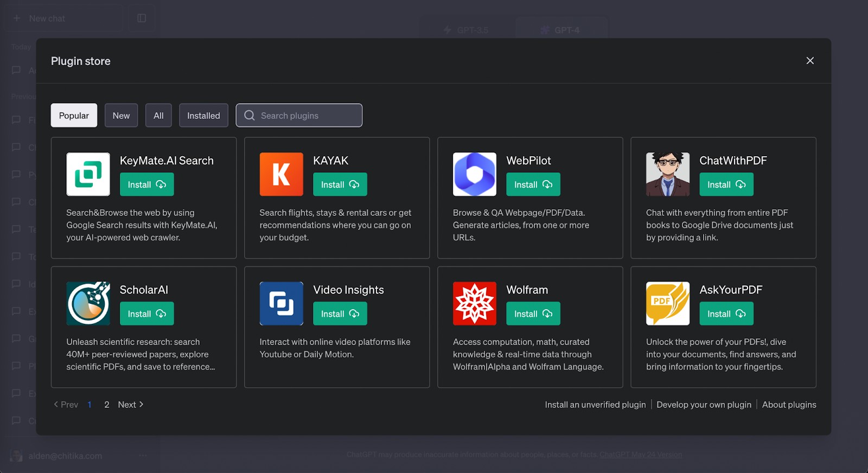Open the Develop your own plugin link
Viewport: 868px width, 473px height.
click(704, 405)
